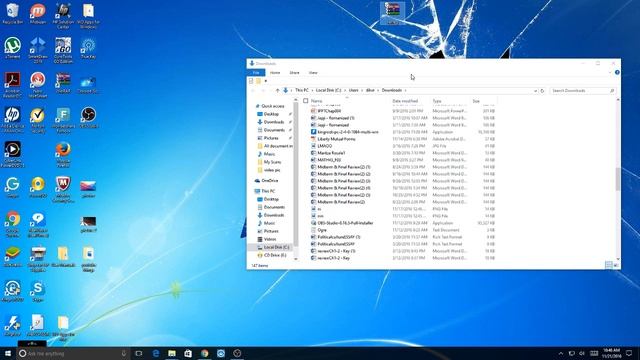Open the Skype desktop shortcut
Image resolution: width=640 pixels, height=360 pixels.
click(x=38, y=291)
